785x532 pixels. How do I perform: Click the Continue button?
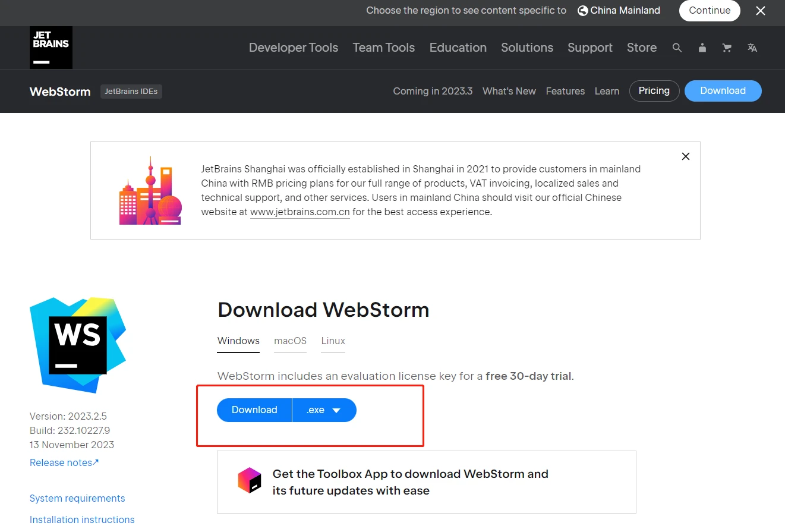point(710,11)
